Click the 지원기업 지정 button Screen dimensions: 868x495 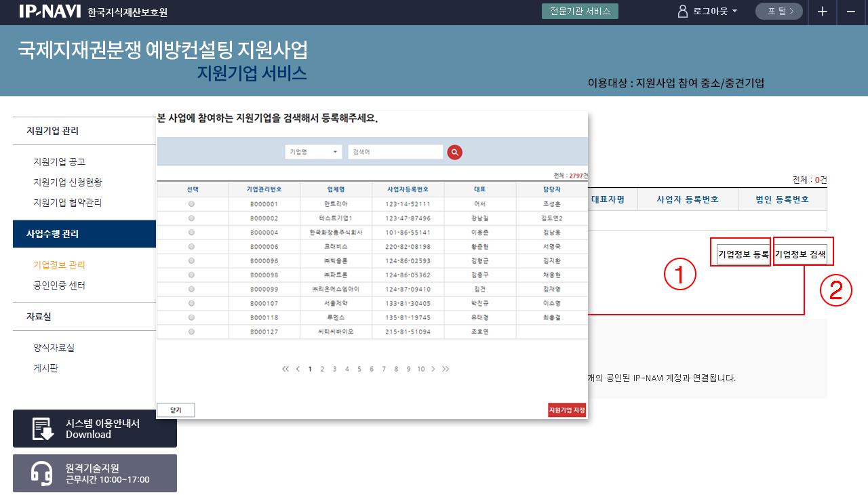[567, 410]
